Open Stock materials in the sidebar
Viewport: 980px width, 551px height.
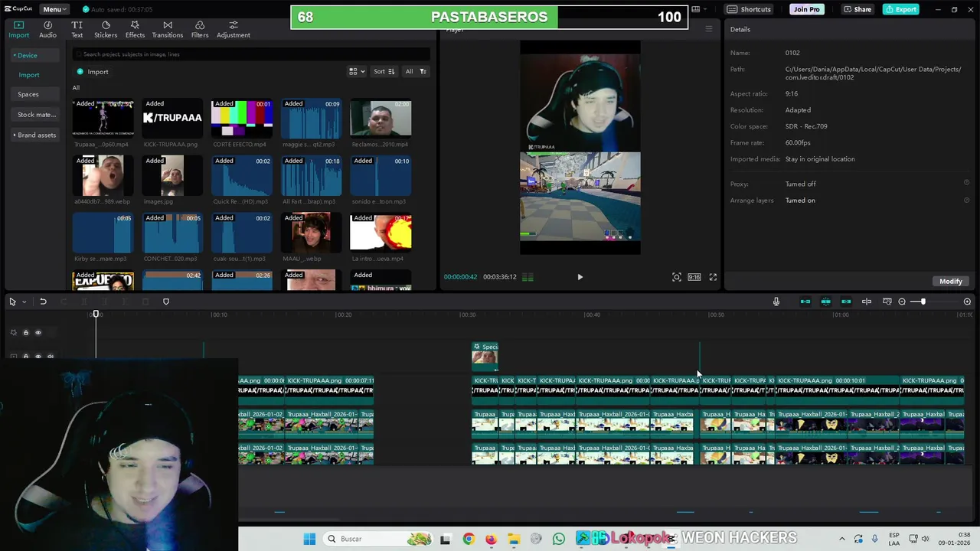click(x=37, y=115)
